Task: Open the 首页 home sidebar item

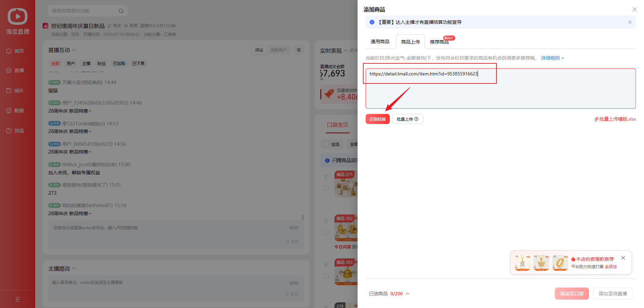Action: (15, 51)
